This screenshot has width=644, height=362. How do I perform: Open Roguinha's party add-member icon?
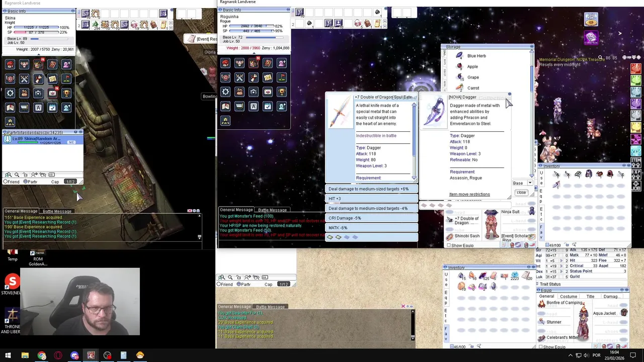(x=282, y=63)
